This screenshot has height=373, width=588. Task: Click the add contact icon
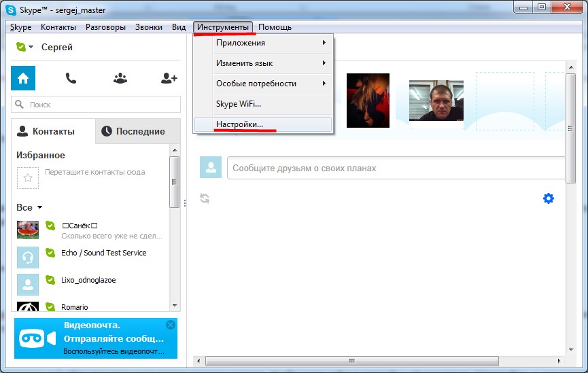169,78
